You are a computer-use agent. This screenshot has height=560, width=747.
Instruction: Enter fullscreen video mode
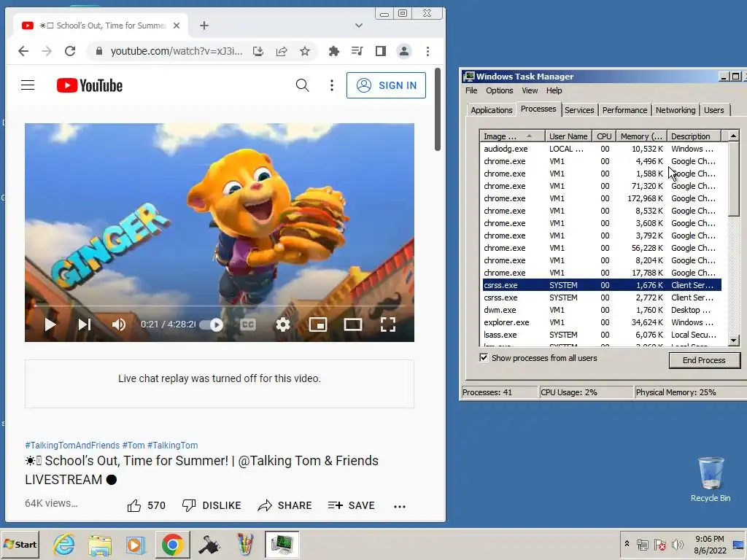tap(388, 324)
